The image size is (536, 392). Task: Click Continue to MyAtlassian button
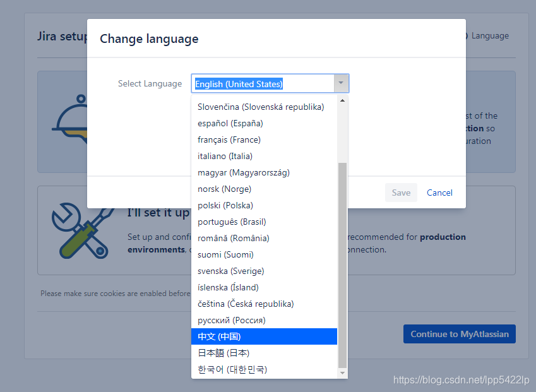click(x=460, y=334)
